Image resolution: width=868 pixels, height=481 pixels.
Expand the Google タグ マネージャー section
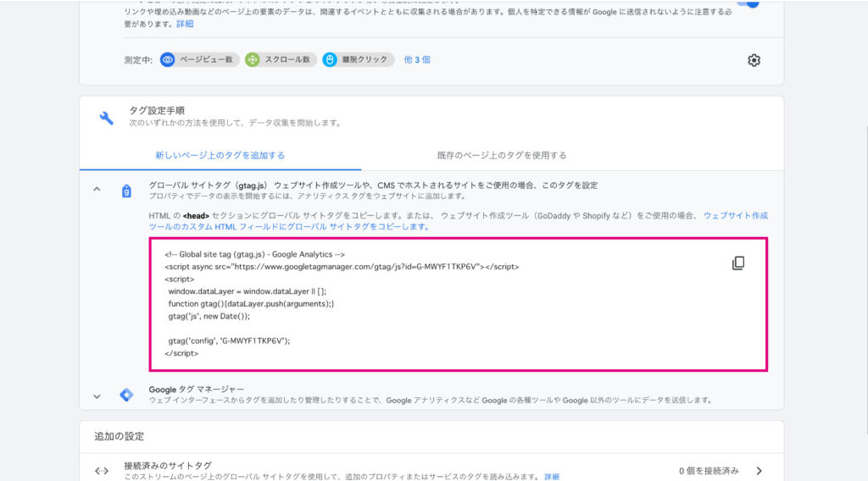pyautogui.click(x=97, y=395)
